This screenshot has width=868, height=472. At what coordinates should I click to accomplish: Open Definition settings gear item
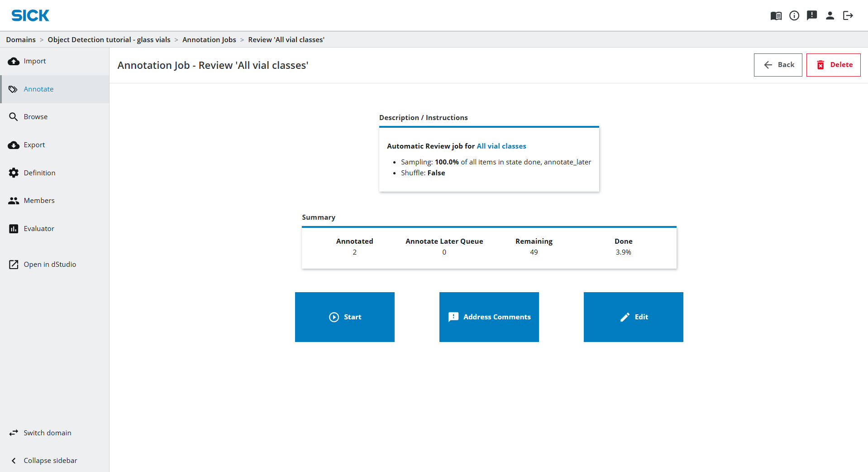pyautogui.click(x=39, y=173)
